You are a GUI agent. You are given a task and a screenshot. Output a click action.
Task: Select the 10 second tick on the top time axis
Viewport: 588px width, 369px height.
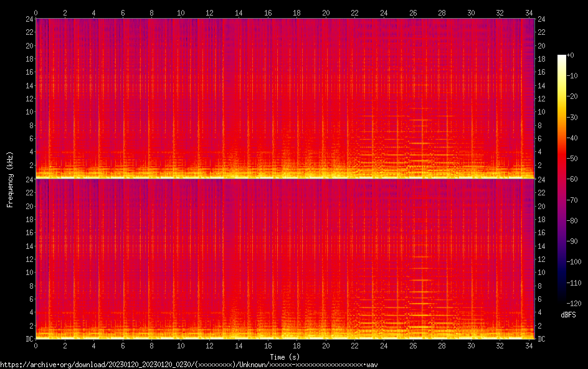pyautogui.click(x=181, y=12)
